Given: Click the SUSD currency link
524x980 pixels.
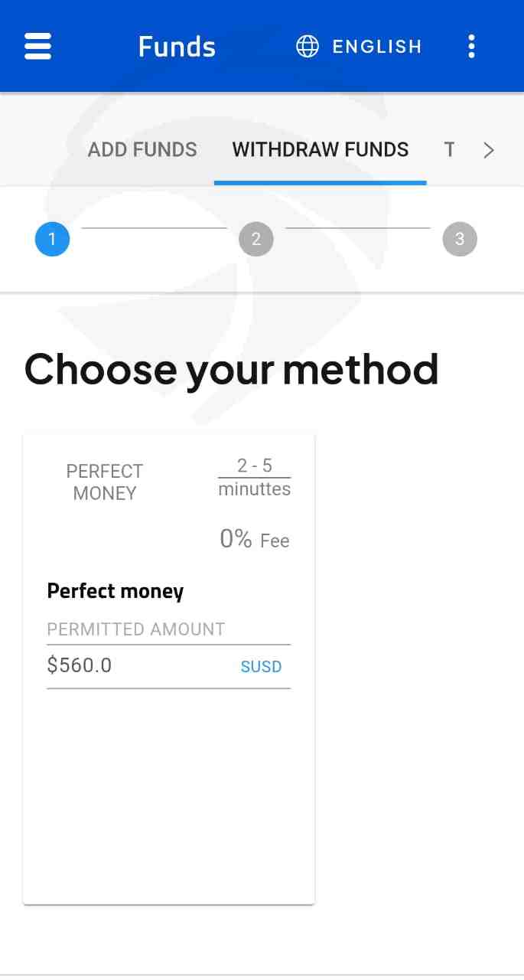Looking at the screenshot, I should pos(261,666).
